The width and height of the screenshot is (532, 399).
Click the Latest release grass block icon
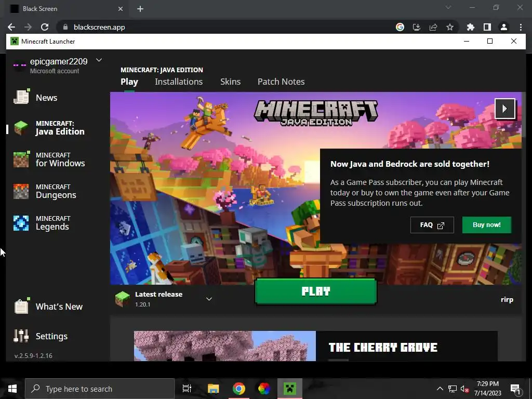(122, 299)
